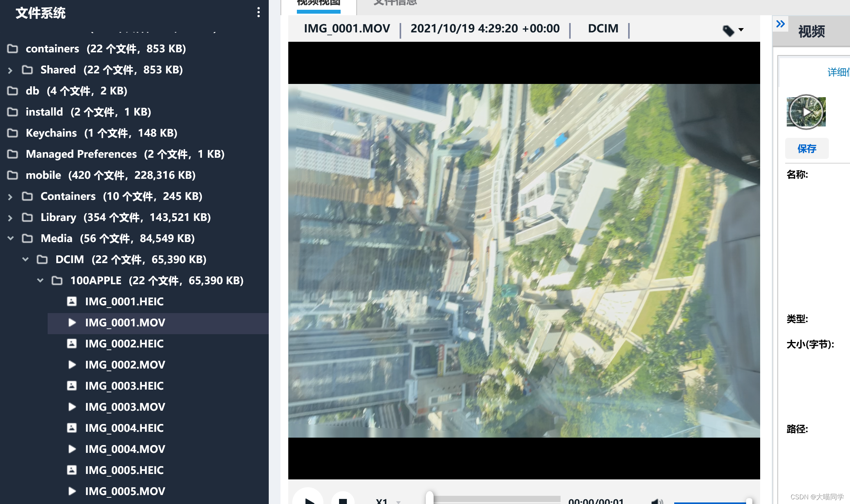Click the speaker volume icon
Screen dimensions: 850x504
(x=657, y=501)
